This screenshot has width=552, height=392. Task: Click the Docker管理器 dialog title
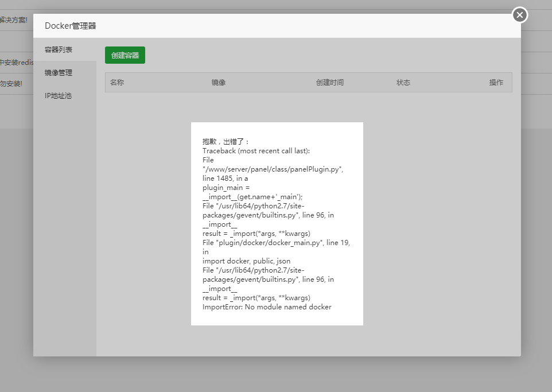71,26
